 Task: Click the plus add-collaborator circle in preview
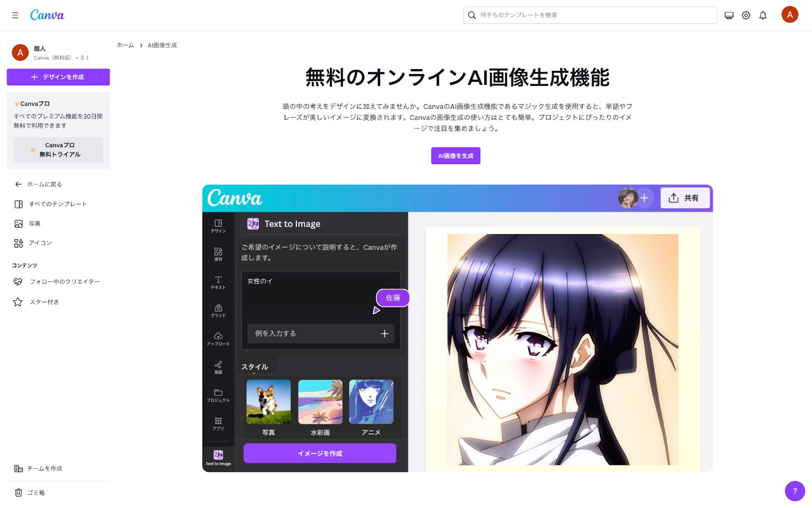644,198
